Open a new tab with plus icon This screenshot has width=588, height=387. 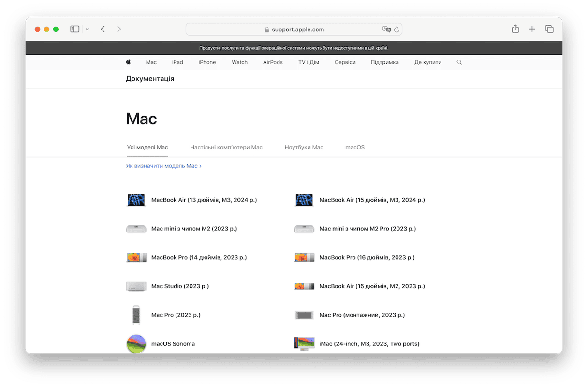532,29
